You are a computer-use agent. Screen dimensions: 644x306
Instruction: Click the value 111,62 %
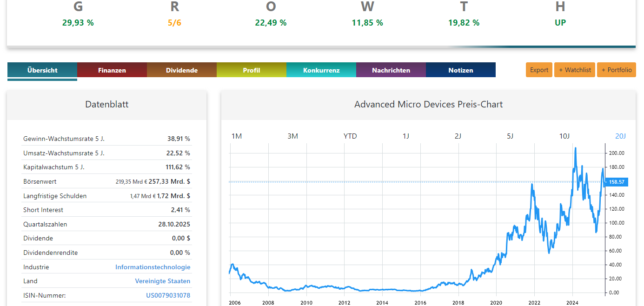point(177,167)
